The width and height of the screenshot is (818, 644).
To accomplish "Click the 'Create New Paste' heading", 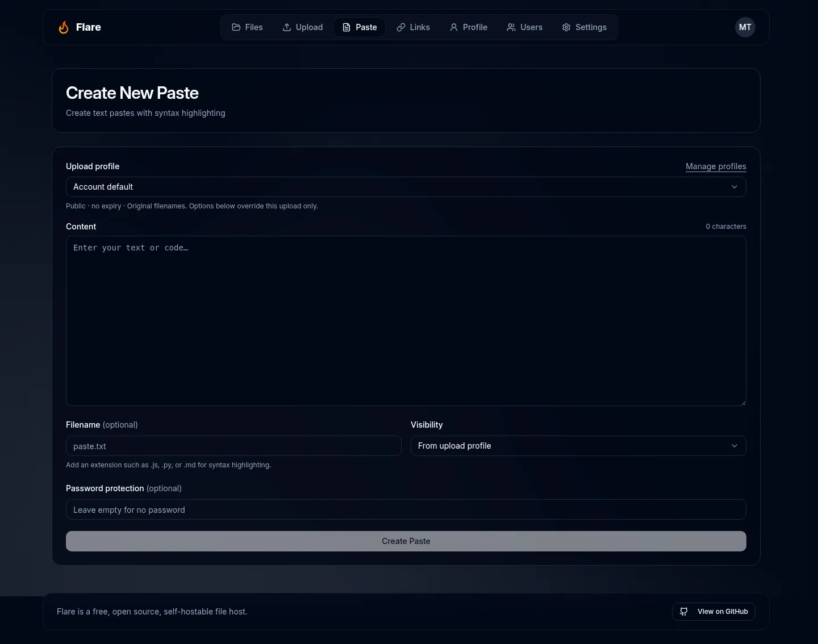I will pos(132,93).
